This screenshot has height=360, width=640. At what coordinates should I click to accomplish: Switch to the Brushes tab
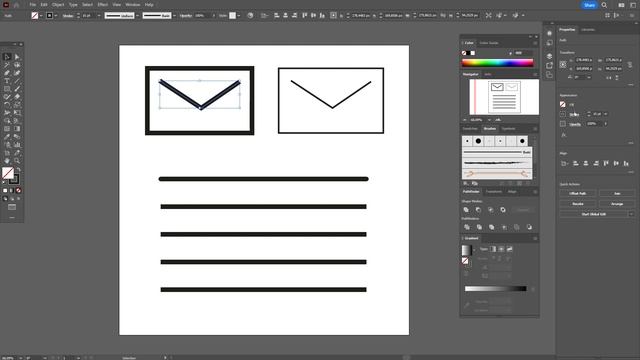pos(489,129)
